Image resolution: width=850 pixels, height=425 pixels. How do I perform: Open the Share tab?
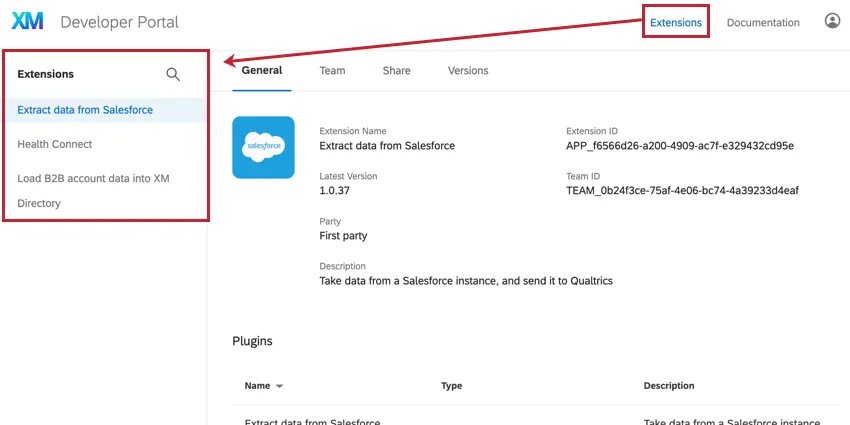pyautogui.click(x=396, y=71)
